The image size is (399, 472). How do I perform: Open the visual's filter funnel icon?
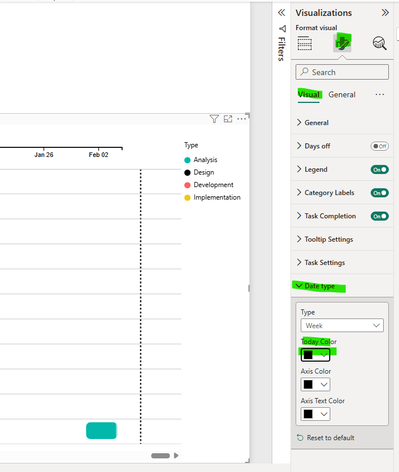[x=214, y=119]
